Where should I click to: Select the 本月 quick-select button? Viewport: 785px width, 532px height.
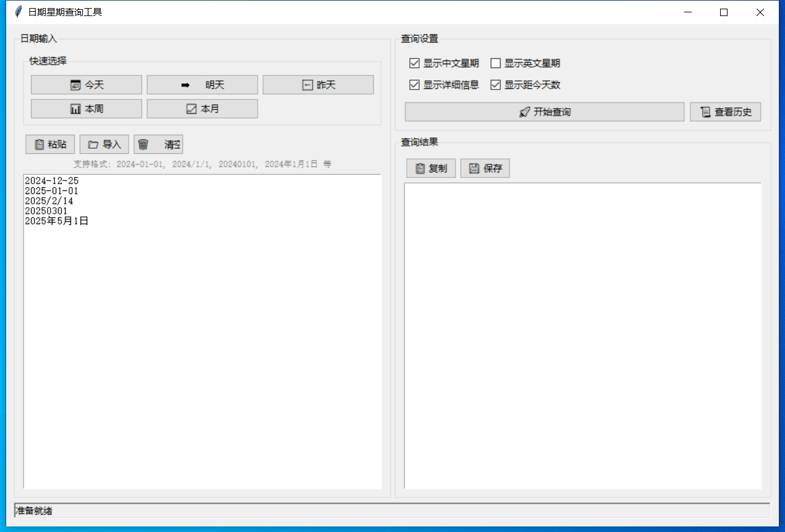coord(202,109)
